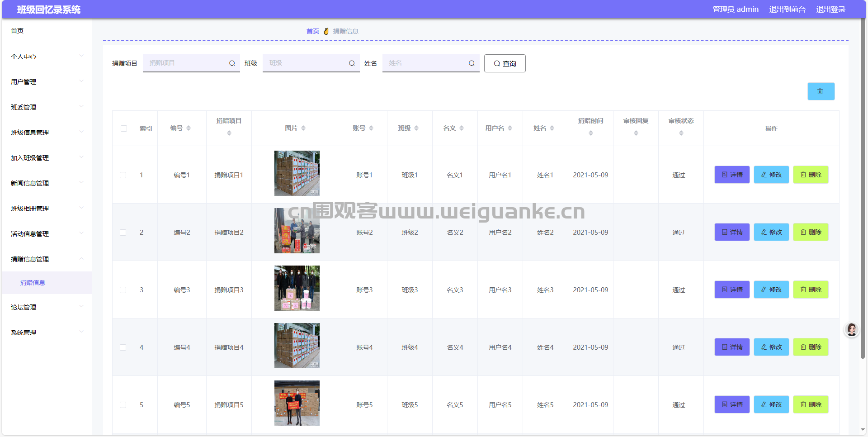The image size is (868, 437).
Task: Expand 个人中心 sidebar menu
Action: pos(47,57)
